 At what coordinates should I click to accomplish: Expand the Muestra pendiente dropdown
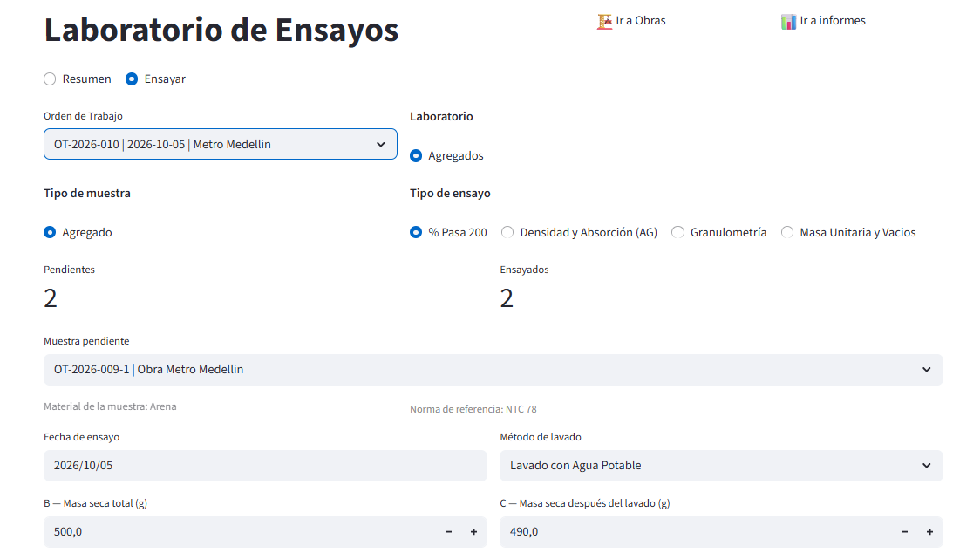493,370
